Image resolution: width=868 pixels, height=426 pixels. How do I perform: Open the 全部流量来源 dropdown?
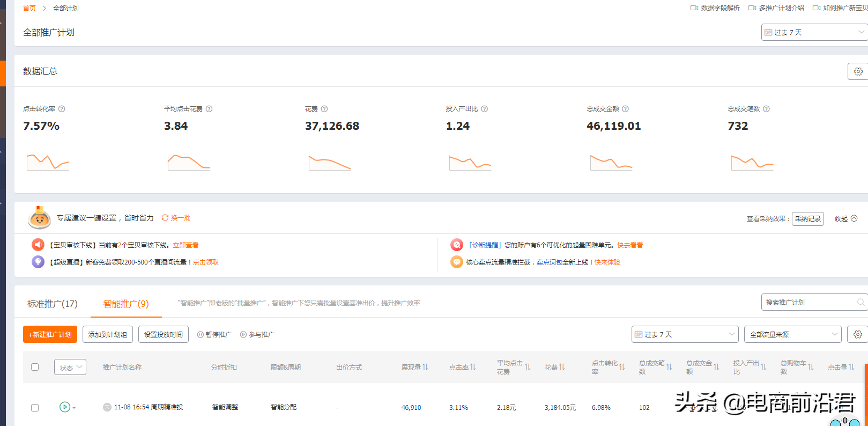[793, 334]
